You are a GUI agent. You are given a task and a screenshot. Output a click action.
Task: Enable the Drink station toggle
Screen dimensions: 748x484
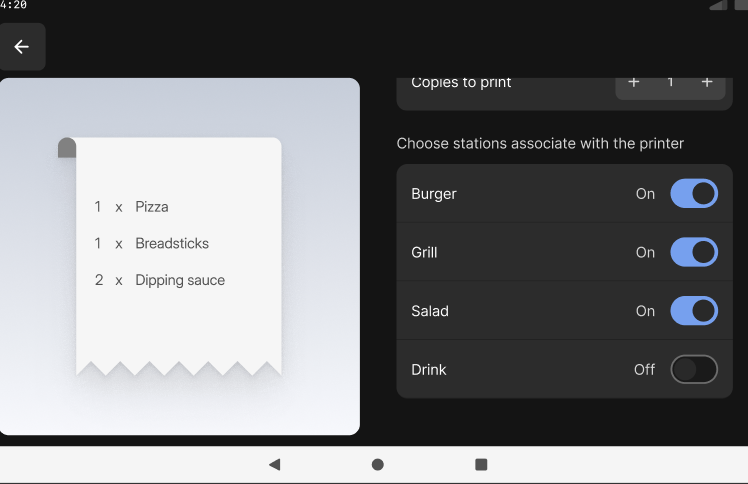tap(694, 370)
